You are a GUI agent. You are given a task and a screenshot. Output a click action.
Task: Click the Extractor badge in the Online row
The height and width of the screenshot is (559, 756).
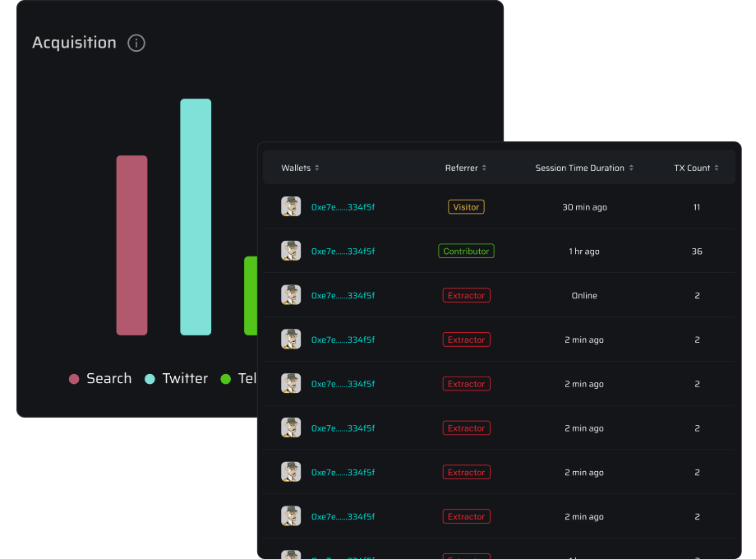[466, 296]
